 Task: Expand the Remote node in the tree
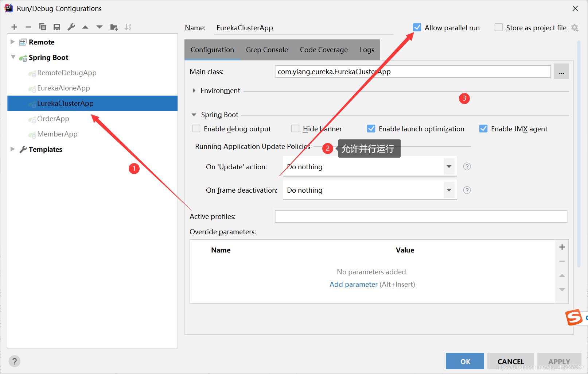(12, 42)
